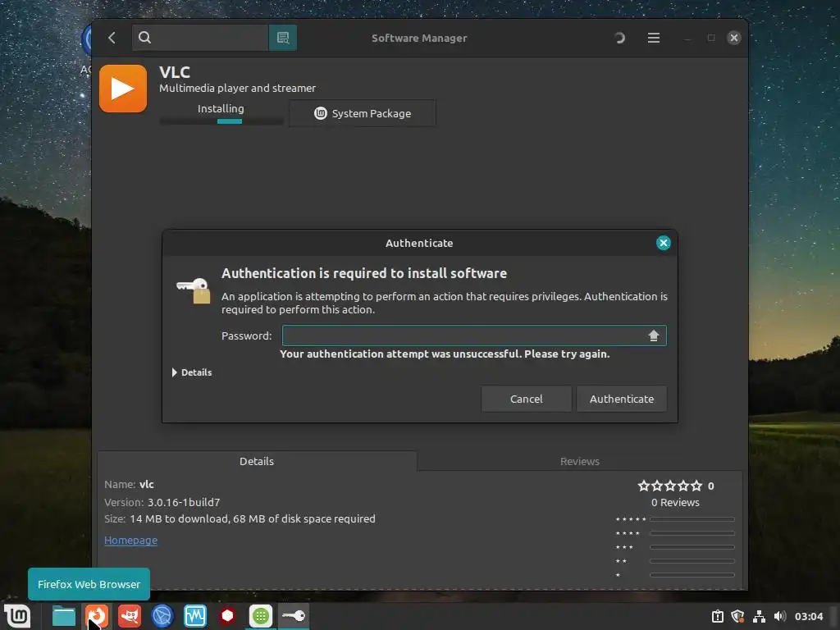Focus the Software Manager search field
840x630 pixels.
pos(200,38)
